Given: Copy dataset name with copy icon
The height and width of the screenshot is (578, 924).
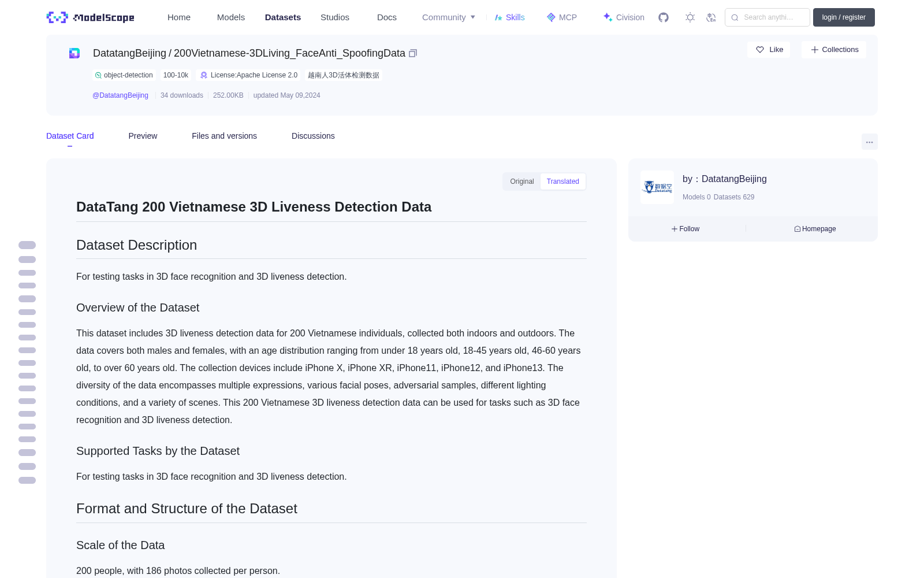Looking at the screenshot, I should tap(413, 53).
